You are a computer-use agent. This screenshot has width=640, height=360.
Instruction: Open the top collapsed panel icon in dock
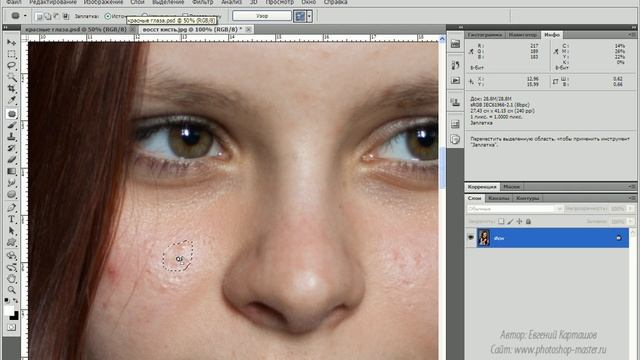pos(456,44)
